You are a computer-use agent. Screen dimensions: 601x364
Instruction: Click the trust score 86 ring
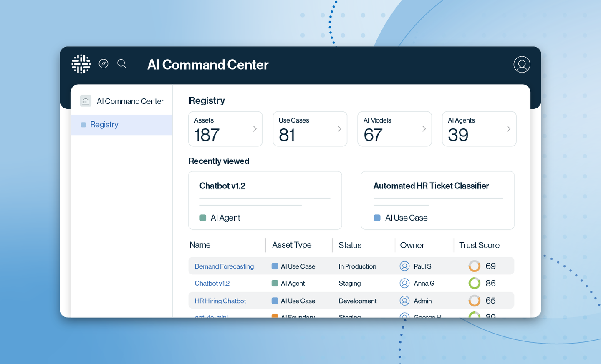tap(475, 283)
